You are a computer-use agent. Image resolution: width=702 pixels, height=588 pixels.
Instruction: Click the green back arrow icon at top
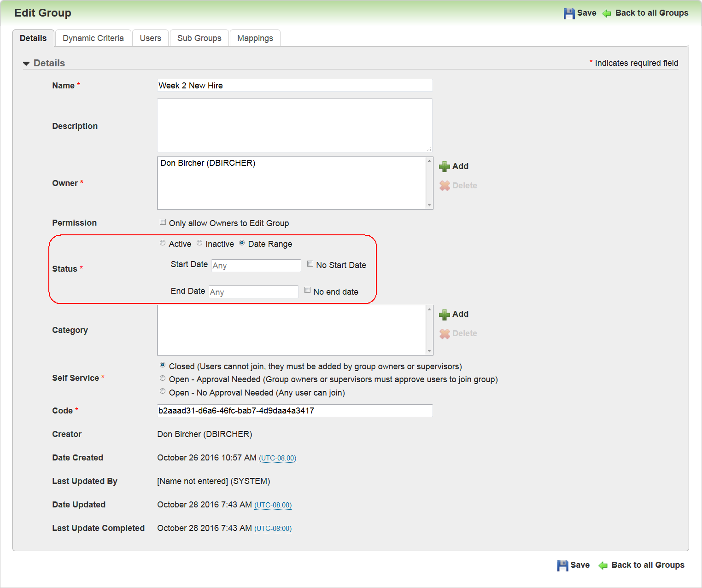607,13
